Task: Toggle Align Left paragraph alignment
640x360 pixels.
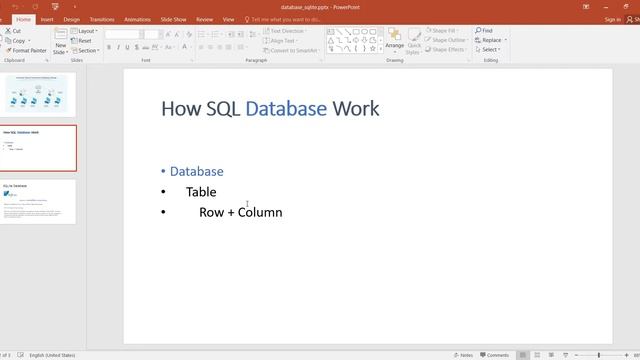Action: (201, 47)
